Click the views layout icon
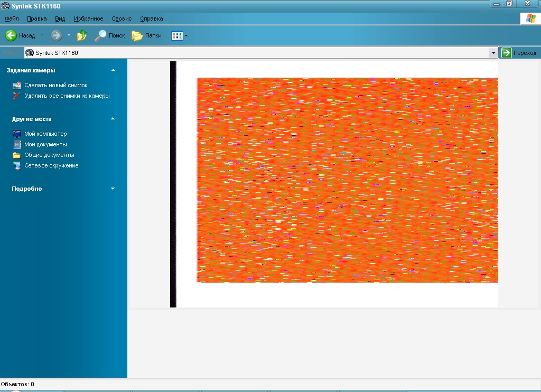This screenshot has width=541, height=392. pyautogui.click(x=177, y=35)
